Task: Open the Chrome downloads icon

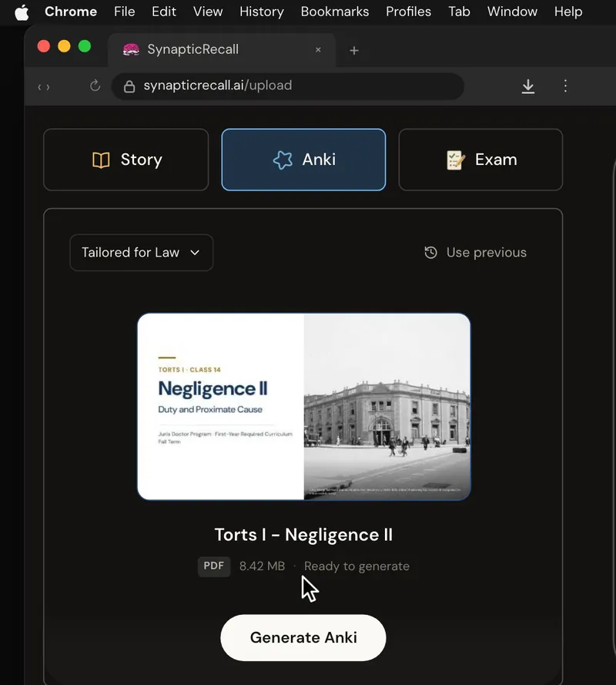Action: (x=528, y=86)
